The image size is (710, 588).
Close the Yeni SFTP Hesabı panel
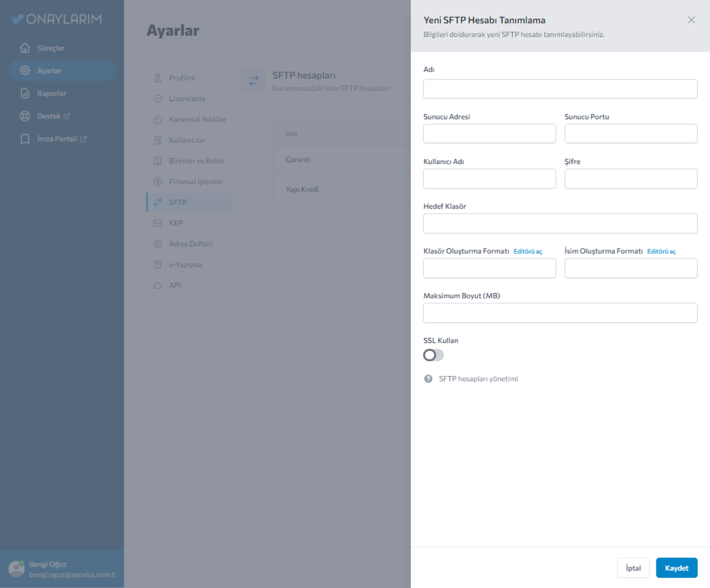tap(691, 20)
